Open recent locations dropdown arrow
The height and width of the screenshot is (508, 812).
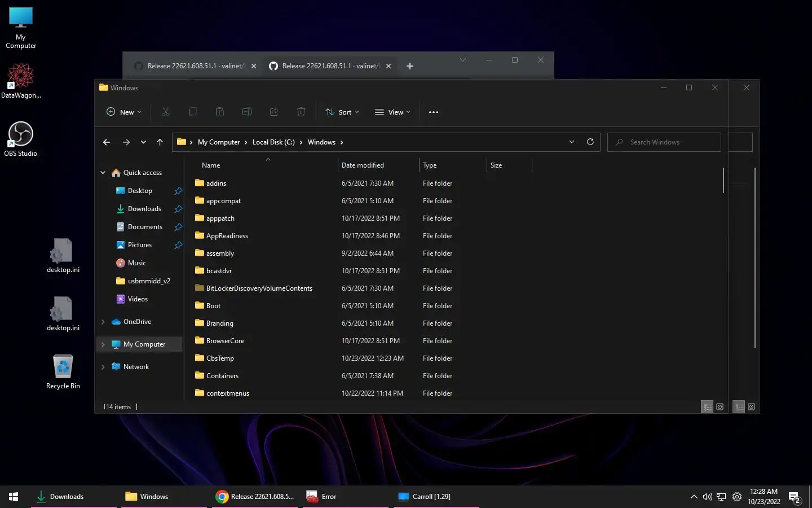(x=143, y=142)
